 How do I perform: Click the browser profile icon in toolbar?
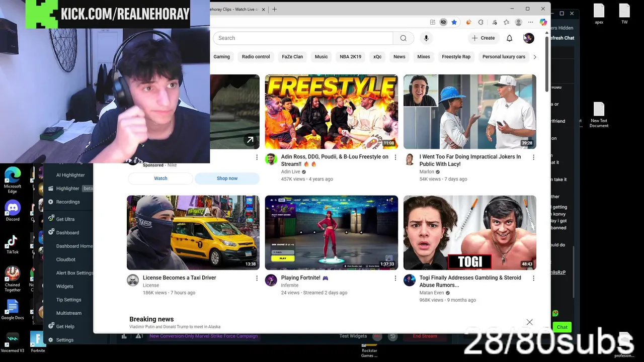(518, 22)
